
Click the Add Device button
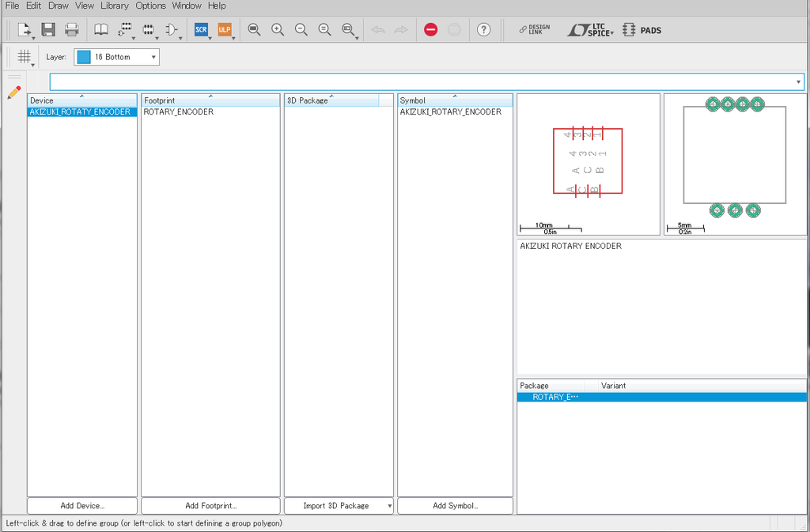(x=82, y=506)
